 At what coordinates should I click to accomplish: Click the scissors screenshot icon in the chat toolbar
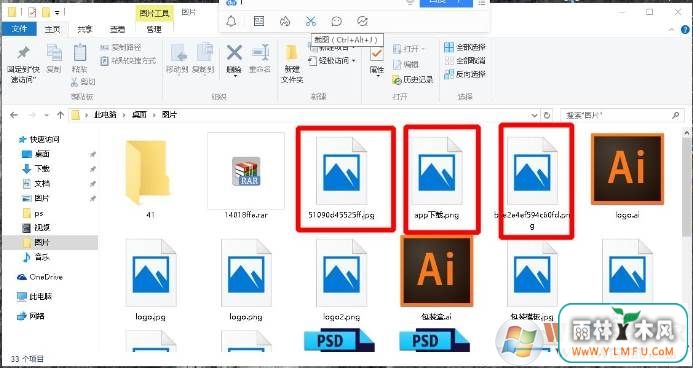(311, 21)
